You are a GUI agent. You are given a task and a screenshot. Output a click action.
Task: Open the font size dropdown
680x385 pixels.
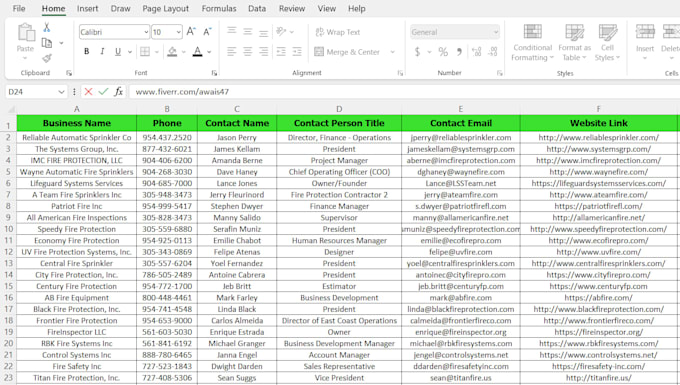(179, 32)
